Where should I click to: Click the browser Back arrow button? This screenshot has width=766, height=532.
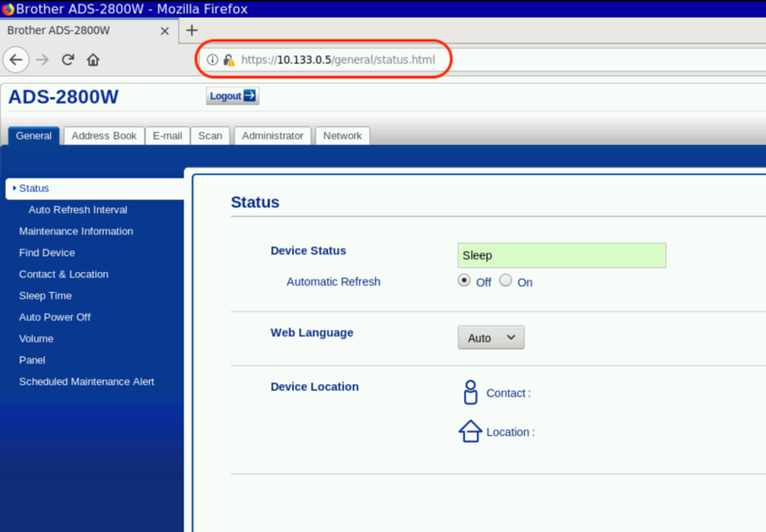pos(16,60)
